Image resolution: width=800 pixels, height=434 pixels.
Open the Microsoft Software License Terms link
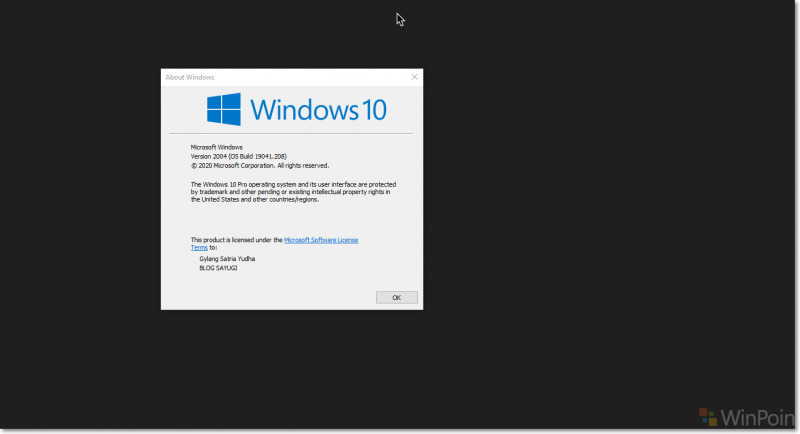(x=321, y=240)
